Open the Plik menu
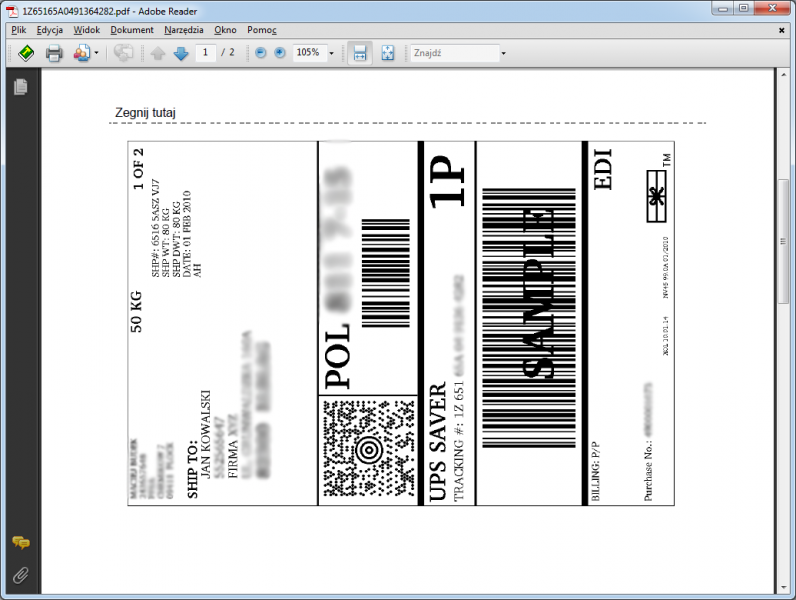This screenshot has width=796, height=600. point(18,30)
